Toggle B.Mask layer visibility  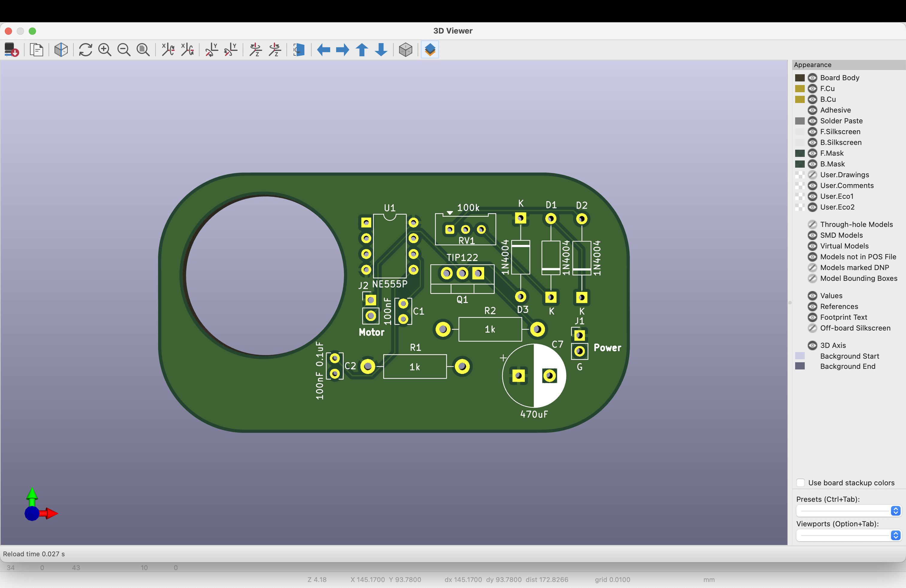click(812, 164)
